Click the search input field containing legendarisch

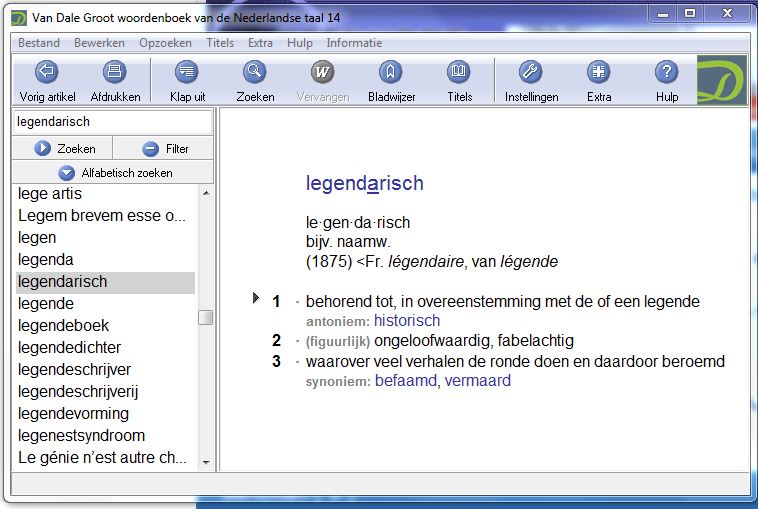[x=112, y=122]
